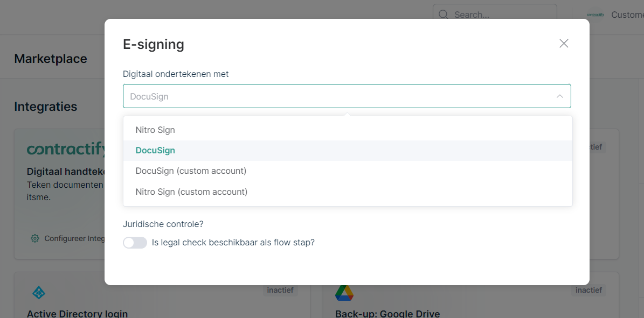This screenshot has width=644, height=318.
Task: Click the Google Drive logo icon
Action: click(344, 293)
